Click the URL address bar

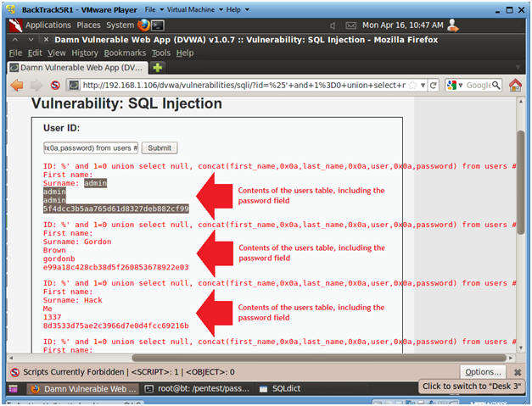(x=244, y=85)
